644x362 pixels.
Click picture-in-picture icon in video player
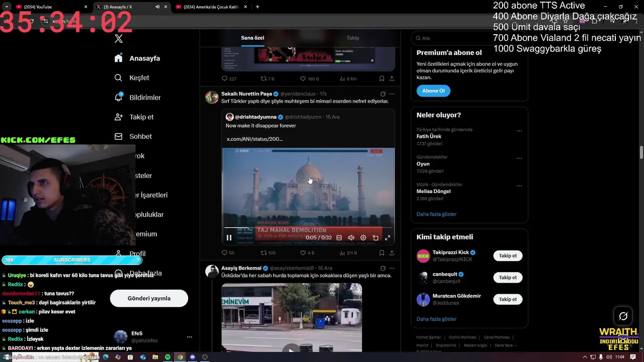coord(375,238)
